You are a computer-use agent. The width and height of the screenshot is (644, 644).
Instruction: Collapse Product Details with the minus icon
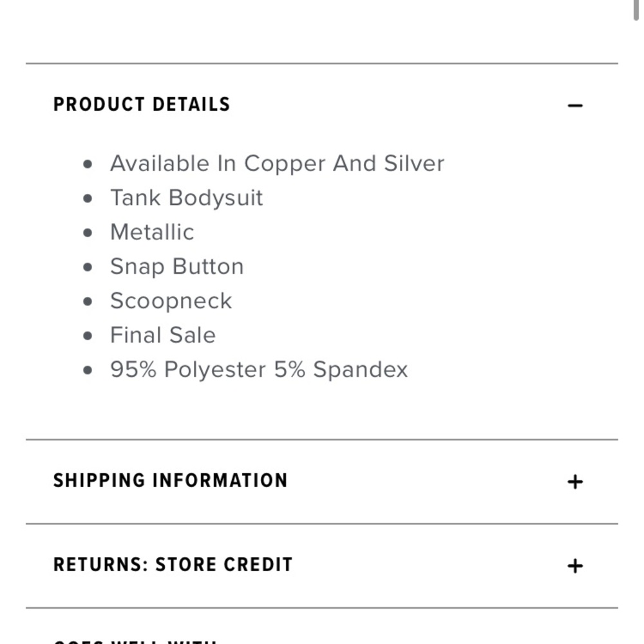[575, 106]
